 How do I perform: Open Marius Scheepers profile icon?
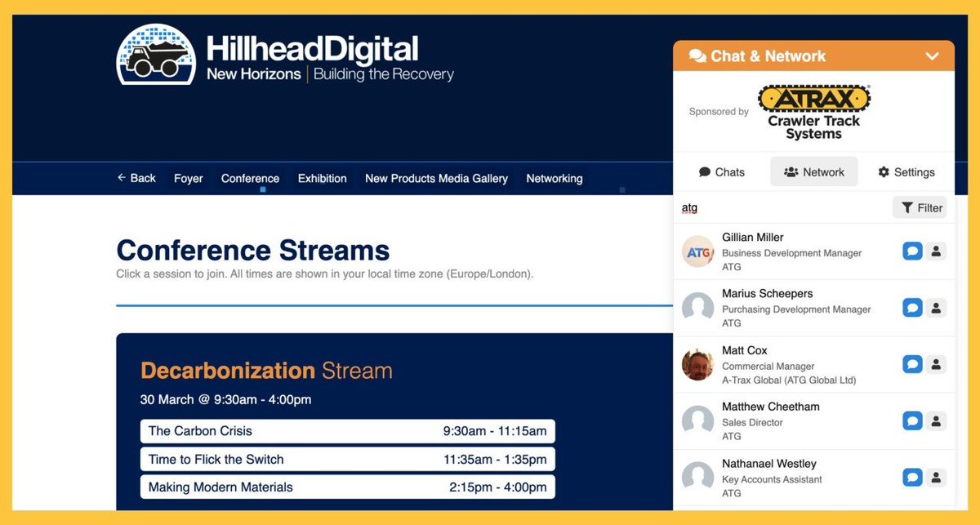coord(937,308)
